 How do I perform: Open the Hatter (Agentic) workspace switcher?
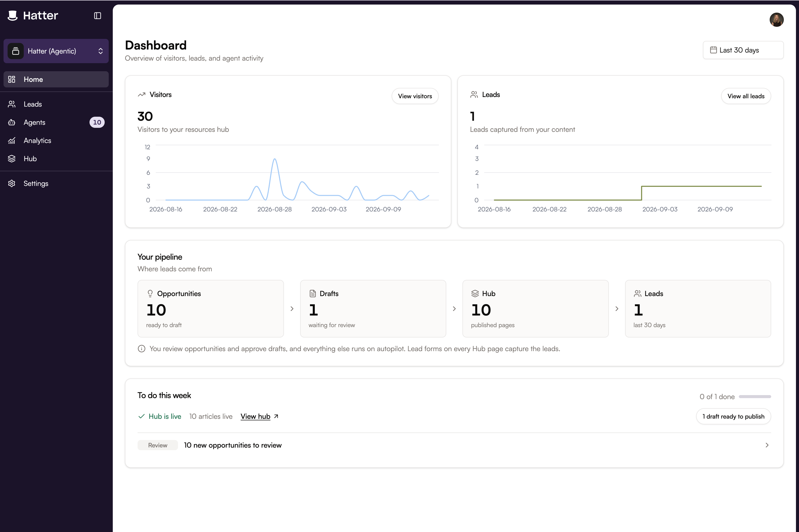click(56, 51)
